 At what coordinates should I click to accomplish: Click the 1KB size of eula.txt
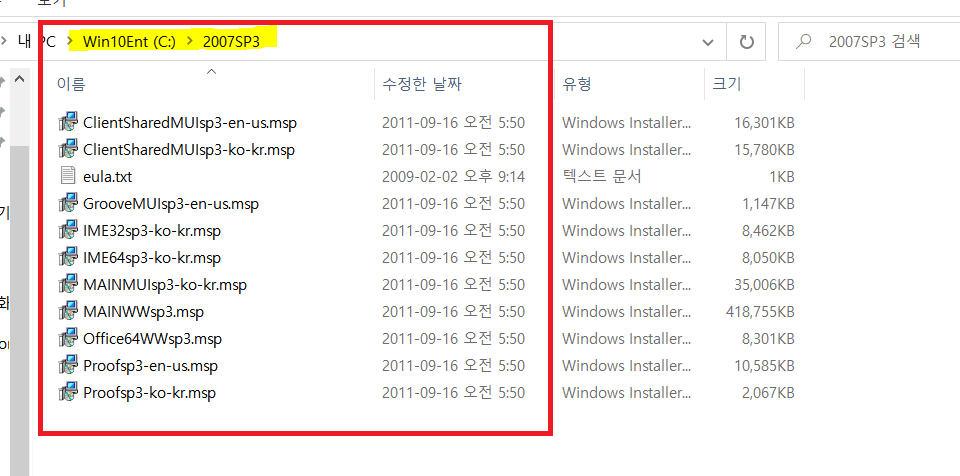tap(782, 176)
